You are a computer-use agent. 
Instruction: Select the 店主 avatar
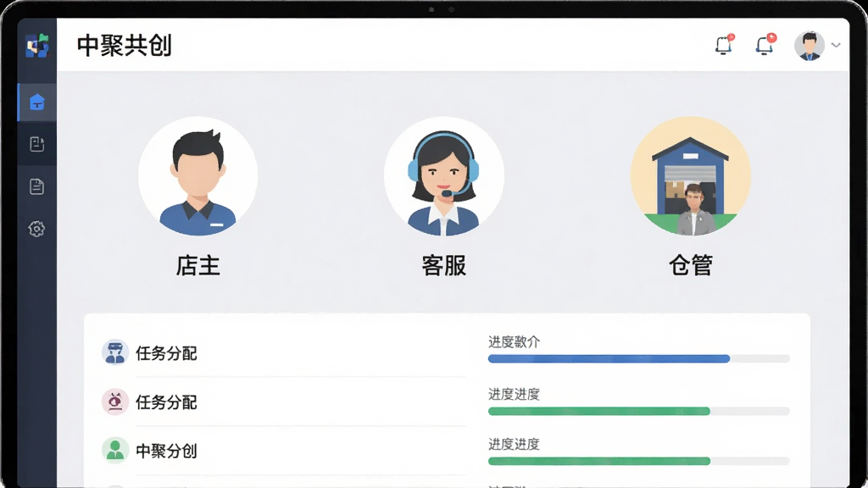(x=198, y=176)
